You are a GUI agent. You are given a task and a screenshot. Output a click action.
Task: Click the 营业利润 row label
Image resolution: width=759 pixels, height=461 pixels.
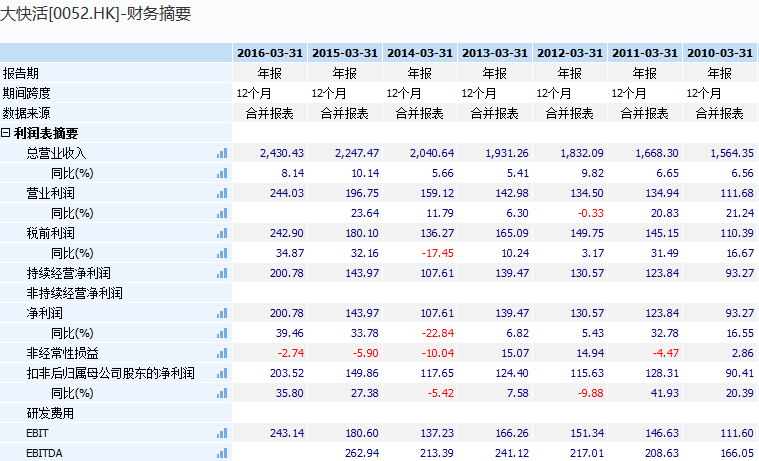50,193
